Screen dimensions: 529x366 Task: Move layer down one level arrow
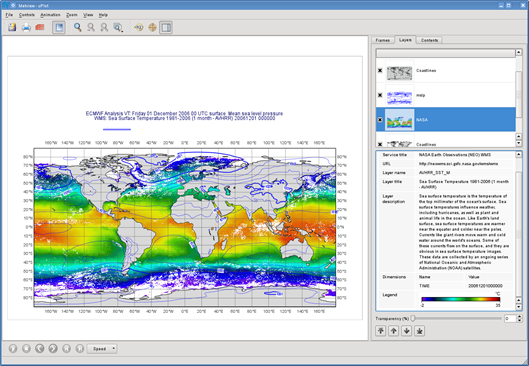click(x=407, y=331)
